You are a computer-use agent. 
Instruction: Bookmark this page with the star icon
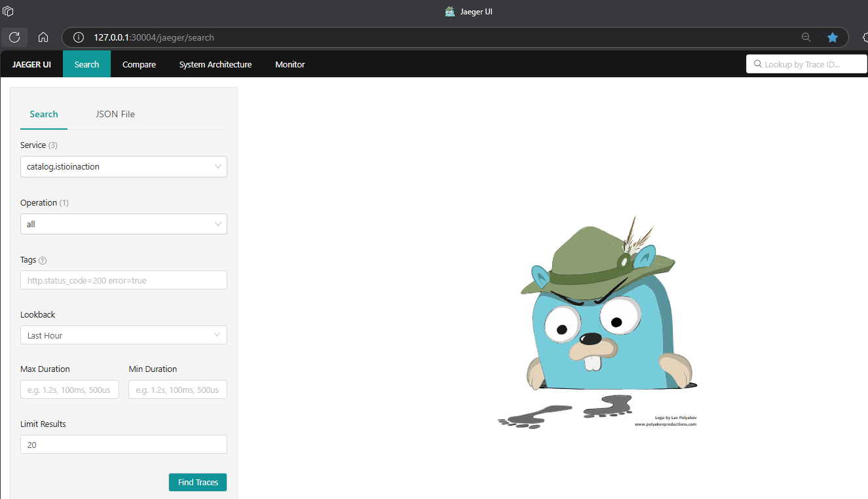tap(833, 37)
